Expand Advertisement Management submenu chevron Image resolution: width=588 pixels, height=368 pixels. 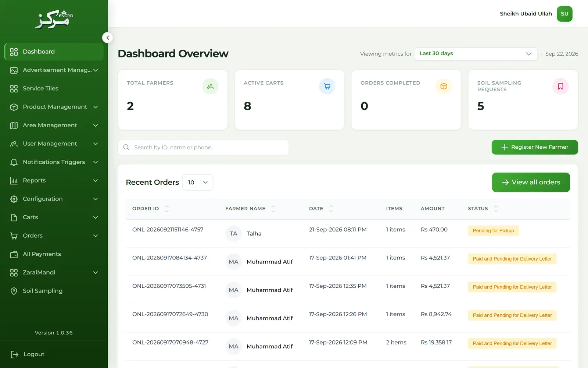point(96,70)
